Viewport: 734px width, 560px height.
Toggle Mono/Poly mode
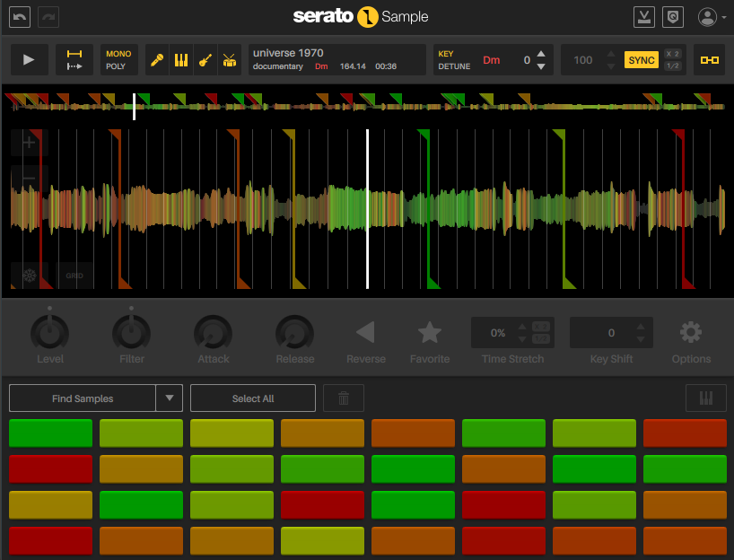118,60
